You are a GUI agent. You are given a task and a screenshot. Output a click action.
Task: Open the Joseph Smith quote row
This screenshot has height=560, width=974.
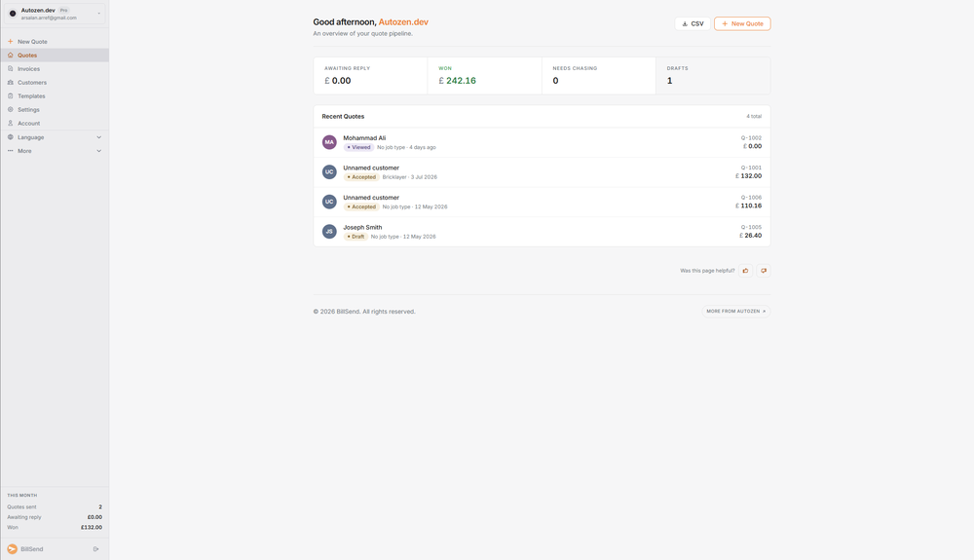coord(542,232)
